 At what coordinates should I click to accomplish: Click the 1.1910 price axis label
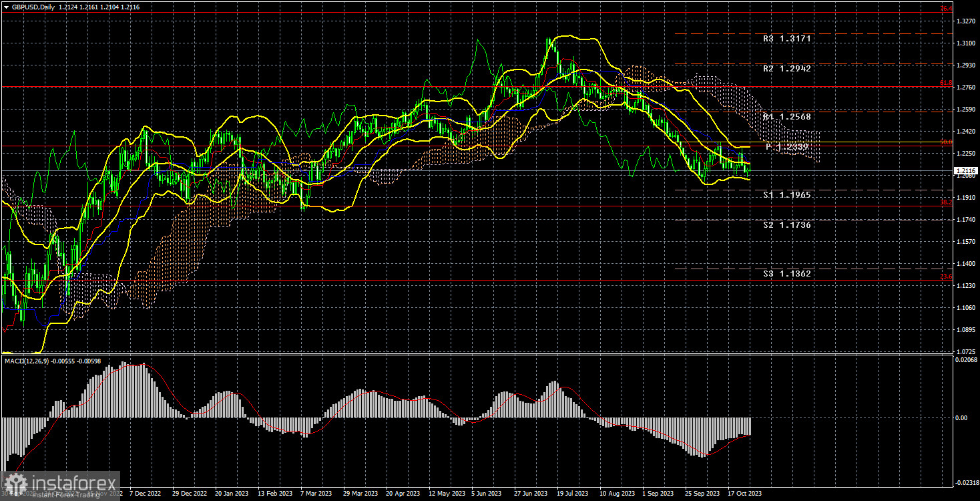(966, 198)
